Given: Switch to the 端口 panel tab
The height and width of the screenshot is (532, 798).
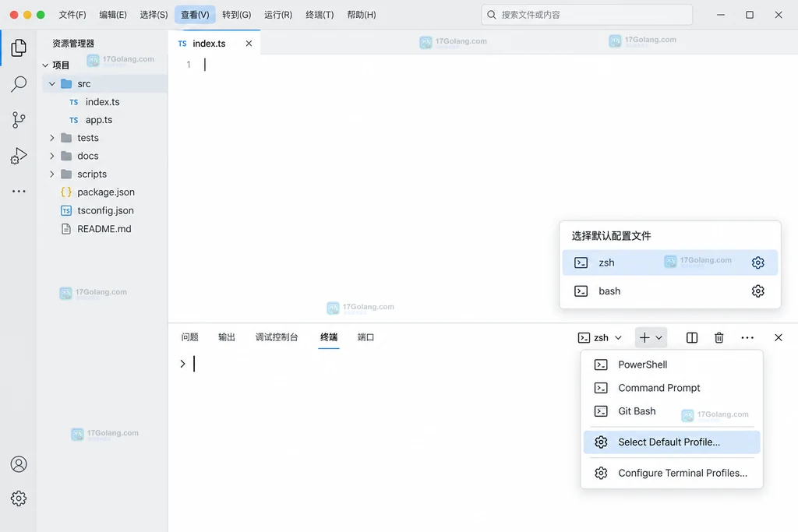Looking at the screenshot, I should point(366,337).
